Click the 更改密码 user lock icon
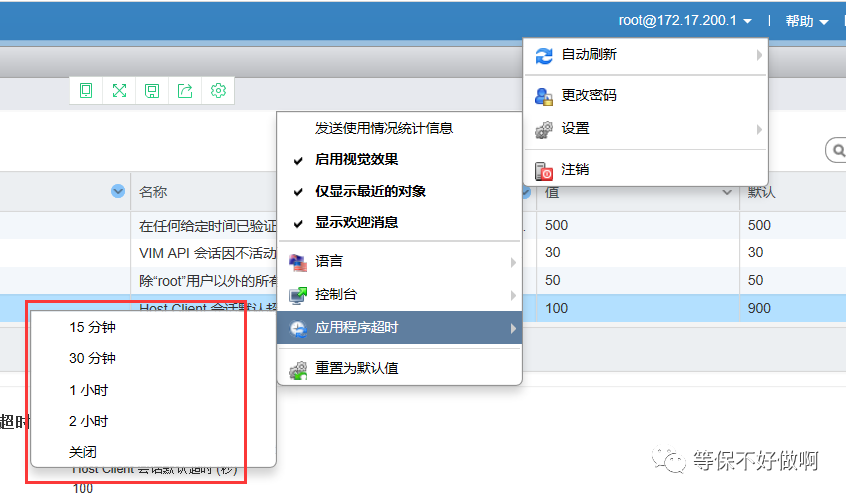 (x=544, y=96)
